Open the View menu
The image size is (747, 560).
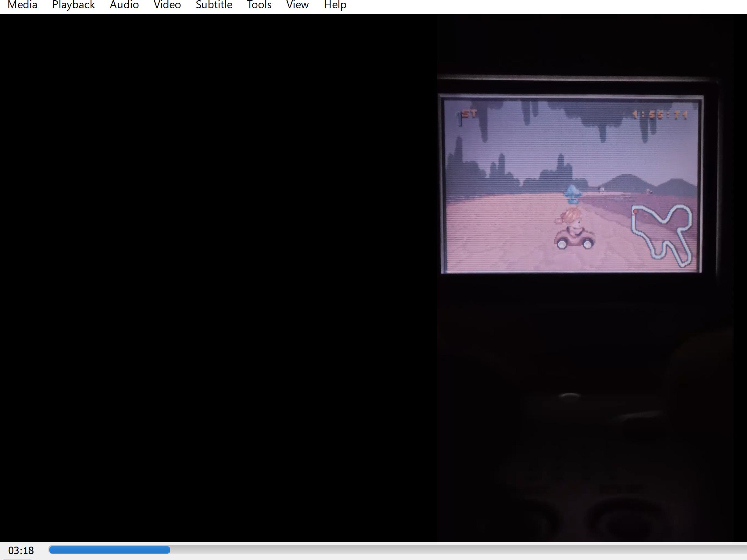click(297, 5)
